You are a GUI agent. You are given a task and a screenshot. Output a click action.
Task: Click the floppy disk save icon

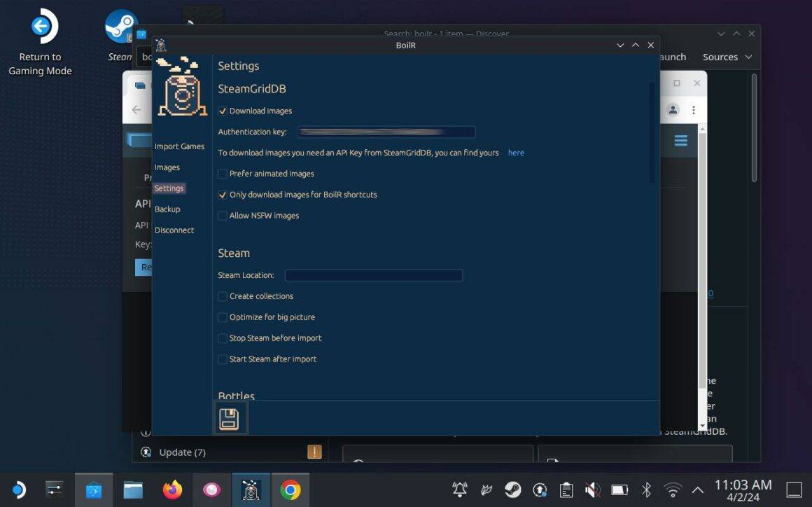229,419
